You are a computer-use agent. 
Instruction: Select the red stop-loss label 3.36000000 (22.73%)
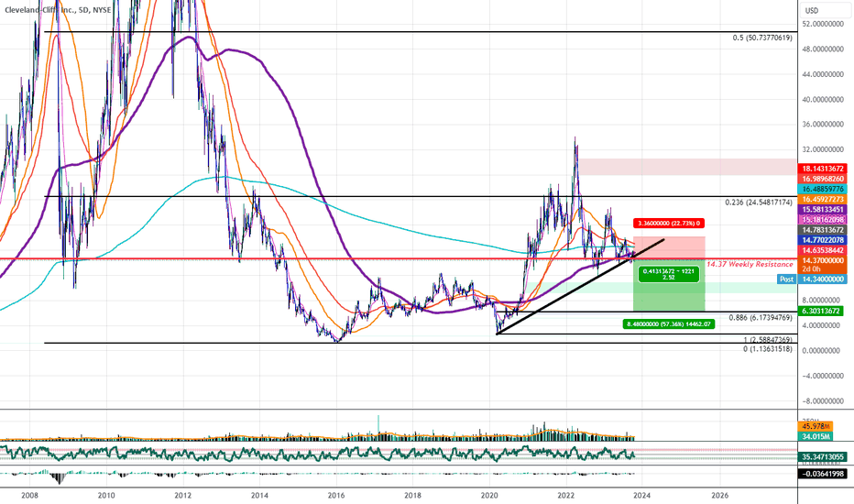tap(669, 223)
